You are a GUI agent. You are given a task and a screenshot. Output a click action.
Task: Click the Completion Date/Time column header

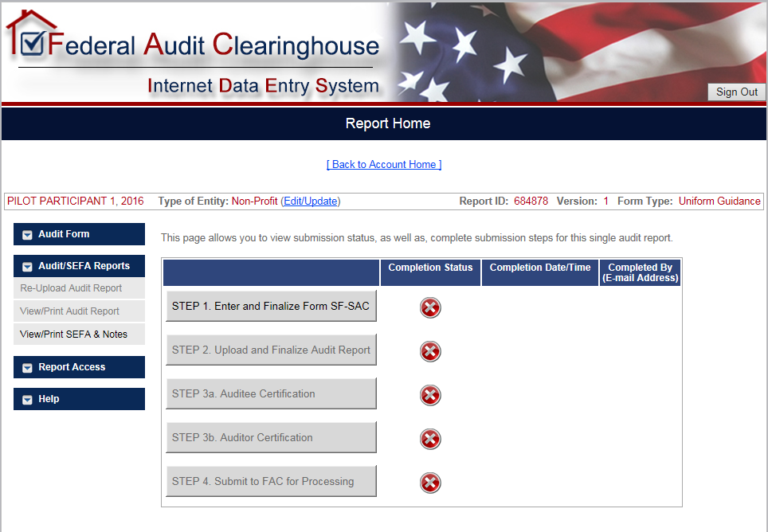[x=540, y=272]
